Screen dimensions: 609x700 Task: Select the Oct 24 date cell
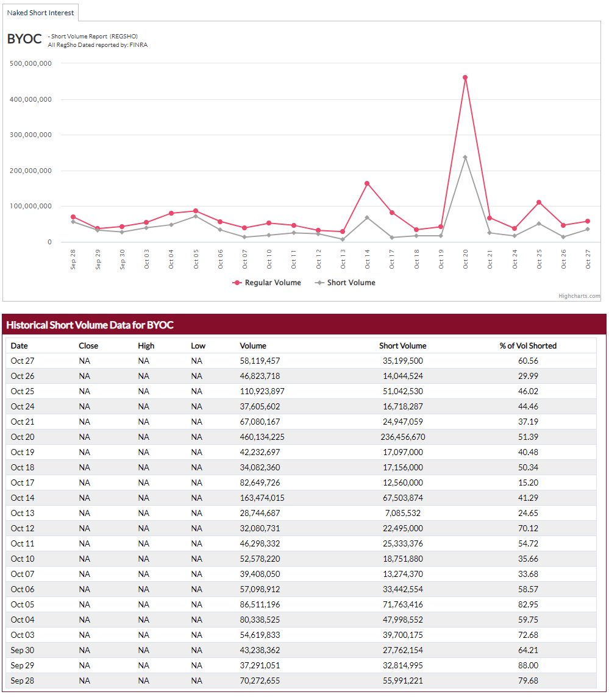tap(23, 406)
